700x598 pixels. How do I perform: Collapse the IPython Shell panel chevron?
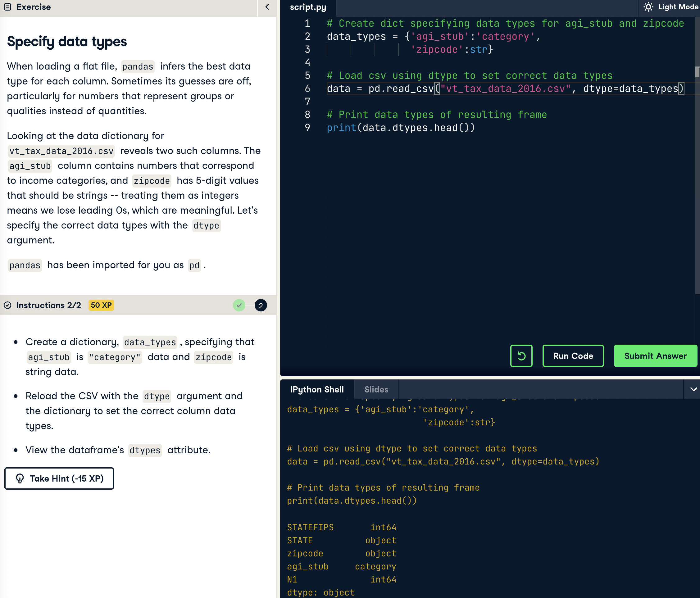[x=693, y=389]
